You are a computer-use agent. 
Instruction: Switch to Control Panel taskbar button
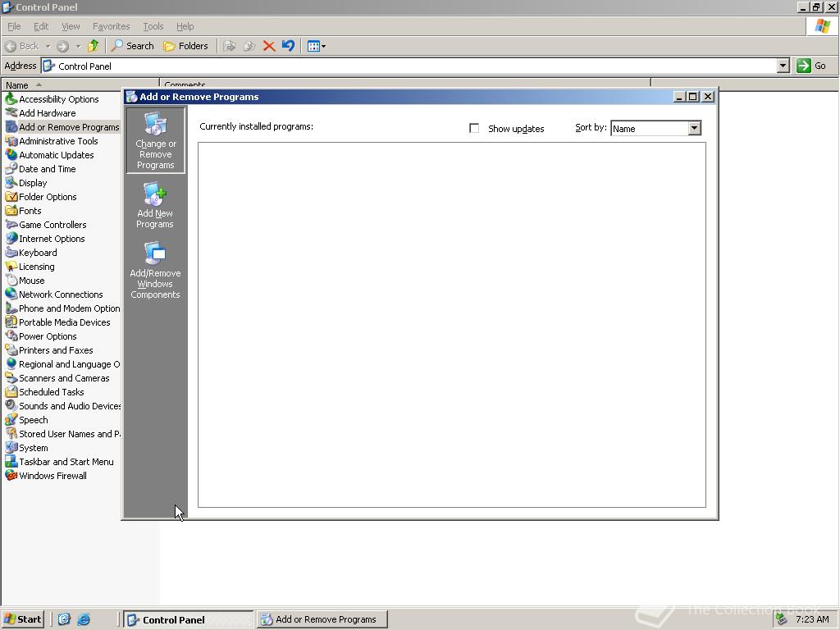coord(189,619)
